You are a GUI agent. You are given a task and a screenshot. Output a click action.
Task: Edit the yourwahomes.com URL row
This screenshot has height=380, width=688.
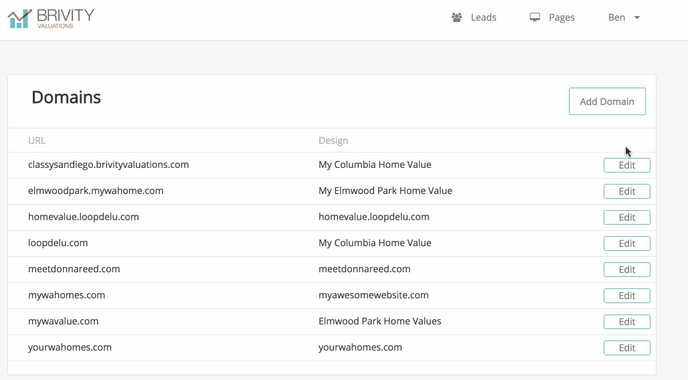(x=627, y=348)
